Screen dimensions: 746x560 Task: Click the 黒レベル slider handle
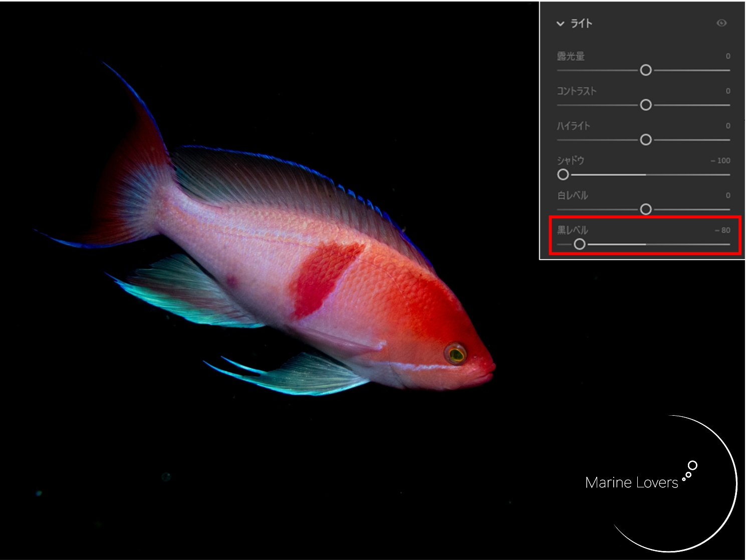(x=580, y=244)
